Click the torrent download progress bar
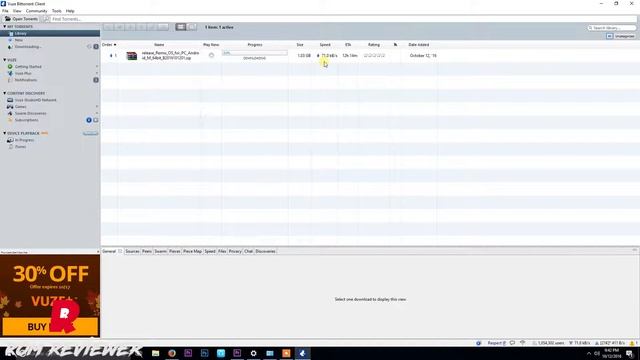Image resolution: width=640 pixels, height=360 pixels. [x=255, y=53]
